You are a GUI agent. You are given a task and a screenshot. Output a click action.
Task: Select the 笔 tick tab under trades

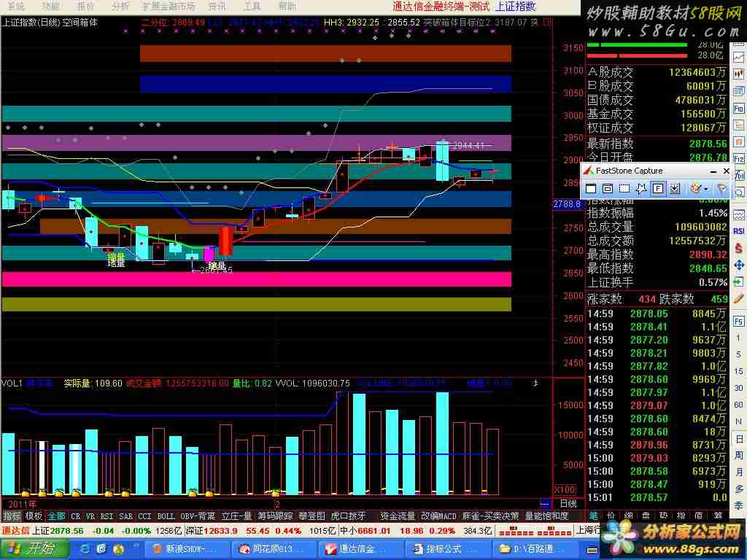coord(594,516)
